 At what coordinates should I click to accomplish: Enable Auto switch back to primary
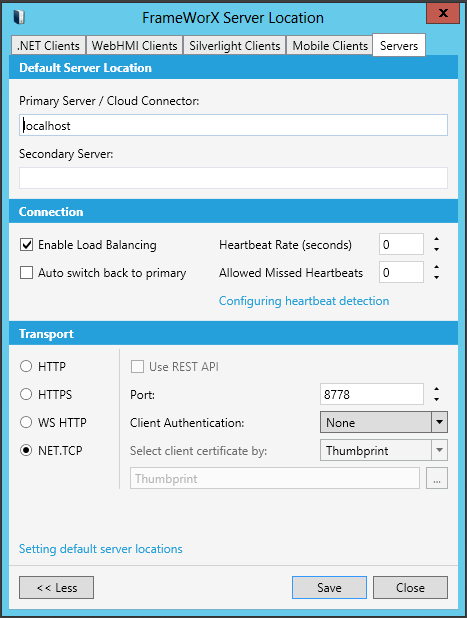pyautogui.click(x=26, y=273)
